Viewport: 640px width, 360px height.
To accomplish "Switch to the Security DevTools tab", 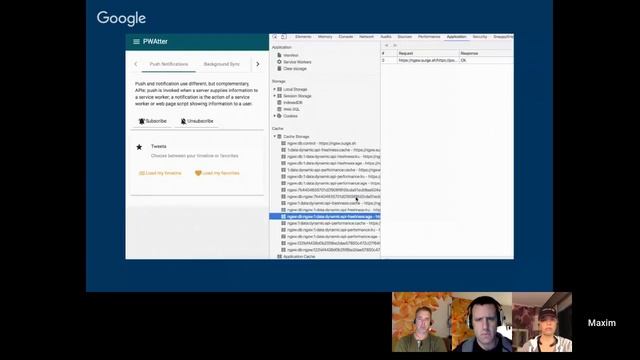I will pos(480,37).
